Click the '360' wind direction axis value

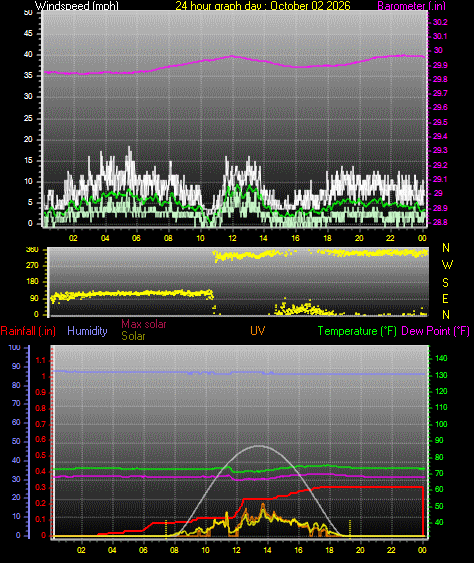[x=33, y=250]
